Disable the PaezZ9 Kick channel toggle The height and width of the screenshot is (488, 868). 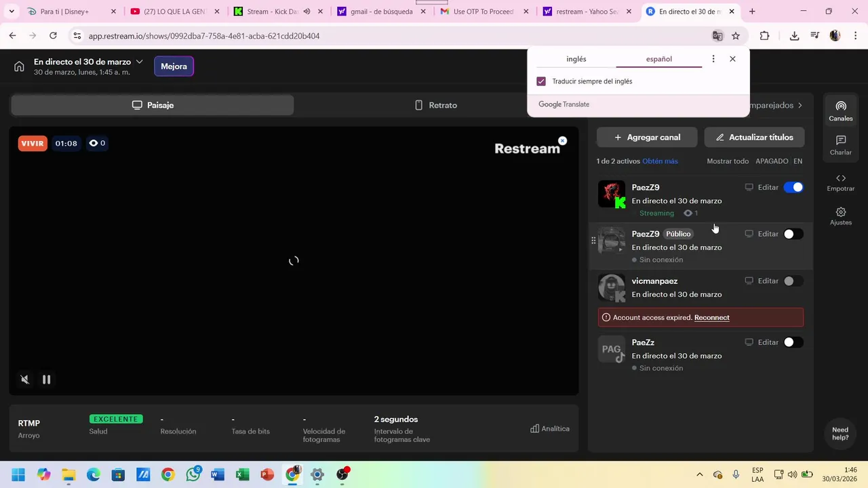[x=793, y=188]
